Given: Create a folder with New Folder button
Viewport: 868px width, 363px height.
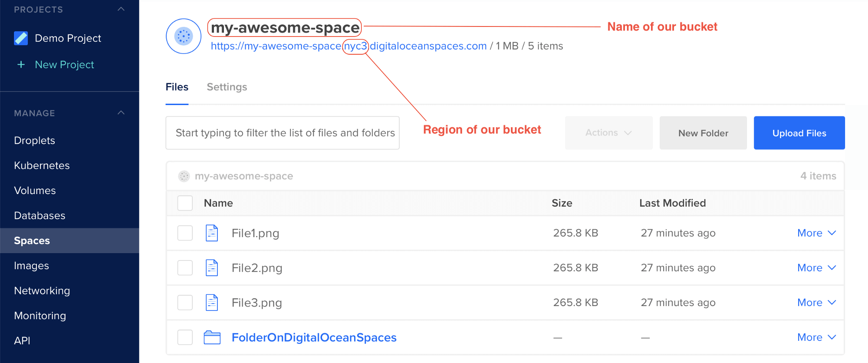Looking at the screenshot, I should tap(703, 133).
